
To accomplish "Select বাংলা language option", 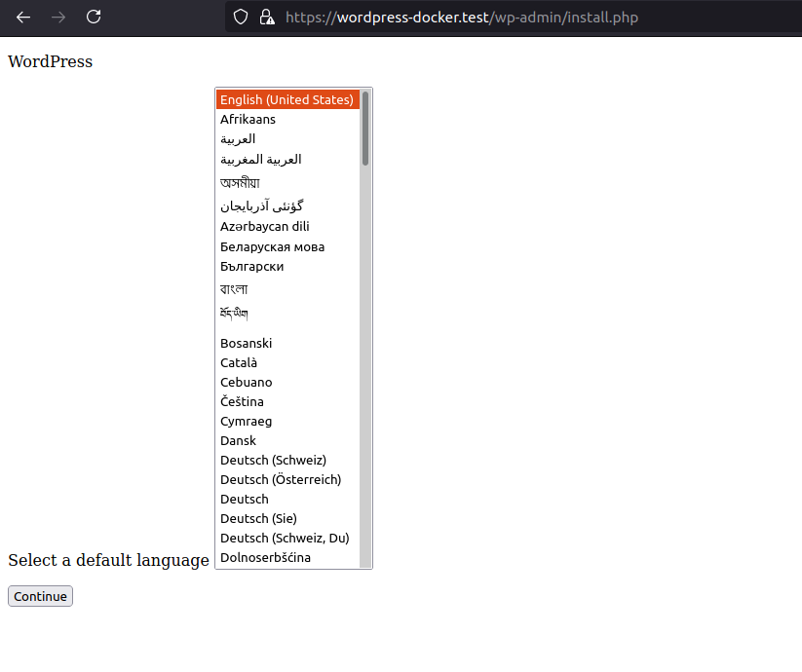I will (288, 288).
